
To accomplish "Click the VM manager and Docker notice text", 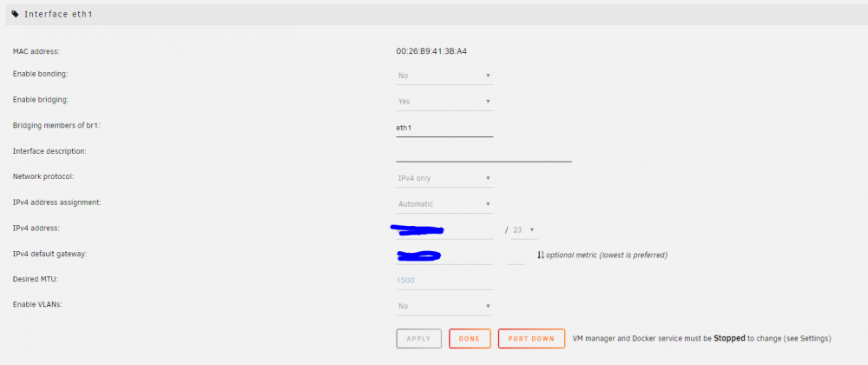I will (702, 338).
